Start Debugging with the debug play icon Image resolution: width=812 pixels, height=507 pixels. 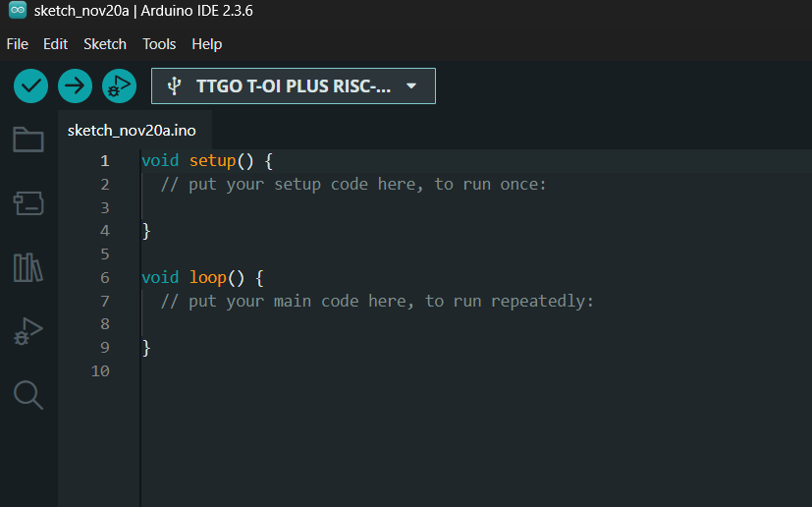[x=119, y=86]
